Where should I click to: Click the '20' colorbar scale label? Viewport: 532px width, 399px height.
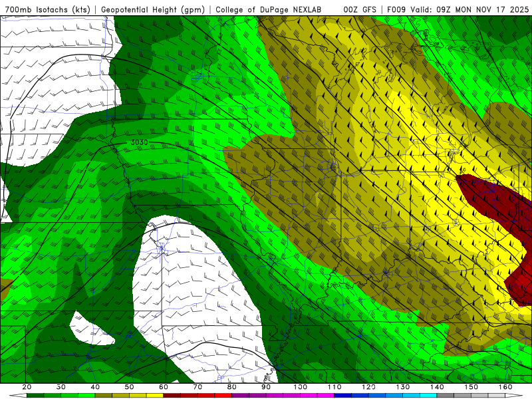27,387
